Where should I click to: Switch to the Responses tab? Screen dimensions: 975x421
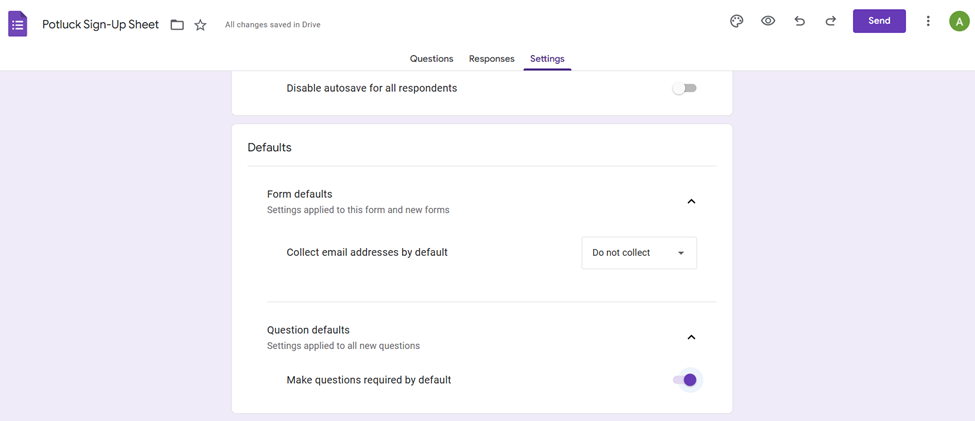click(491, 59)
